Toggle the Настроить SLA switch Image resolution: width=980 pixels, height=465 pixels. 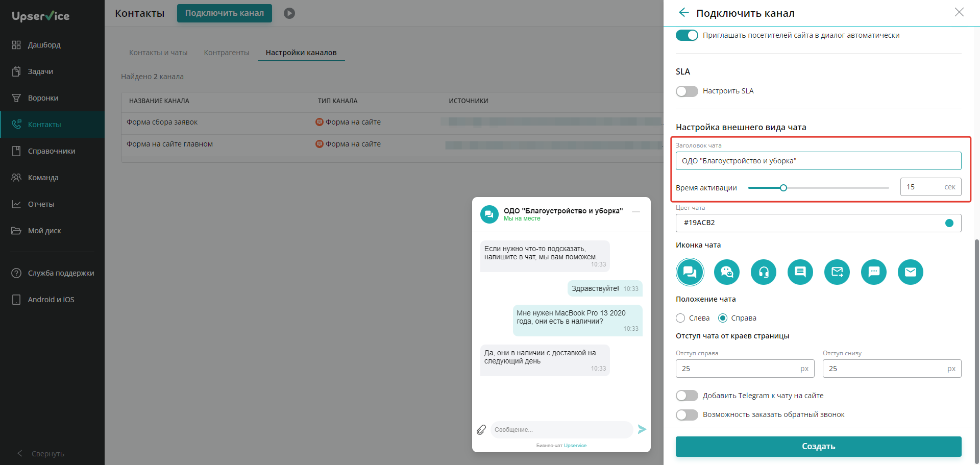click(x=687, y=91)
